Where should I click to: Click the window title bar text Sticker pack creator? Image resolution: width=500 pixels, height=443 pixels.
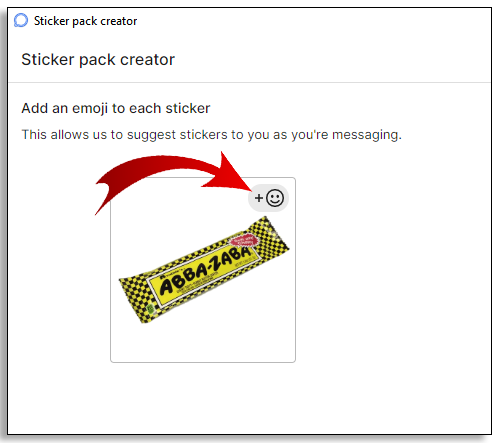point(85,21)
